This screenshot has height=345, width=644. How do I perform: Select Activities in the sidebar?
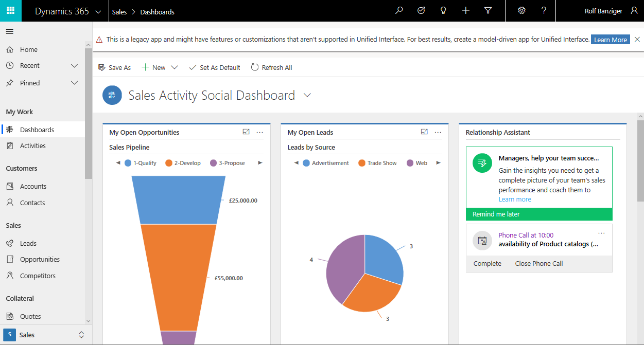[33, 146]
